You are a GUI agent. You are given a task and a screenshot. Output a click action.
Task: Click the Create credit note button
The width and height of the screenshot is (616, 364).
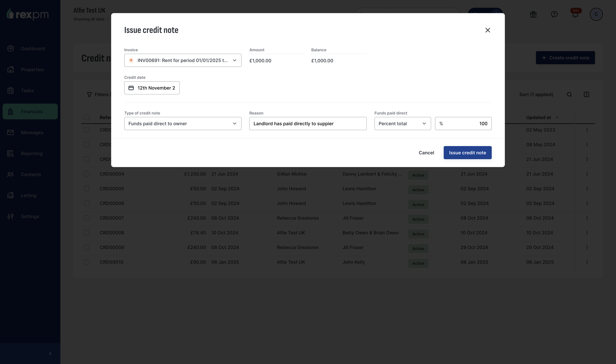click(565, 58)
